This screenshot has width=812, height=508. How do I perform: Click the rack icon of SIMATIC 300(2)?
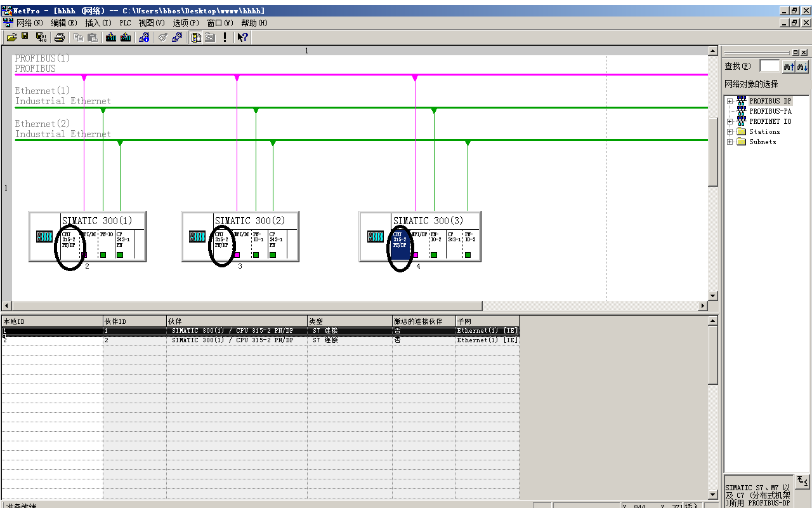pyautogui.click(x=198, y=237)
